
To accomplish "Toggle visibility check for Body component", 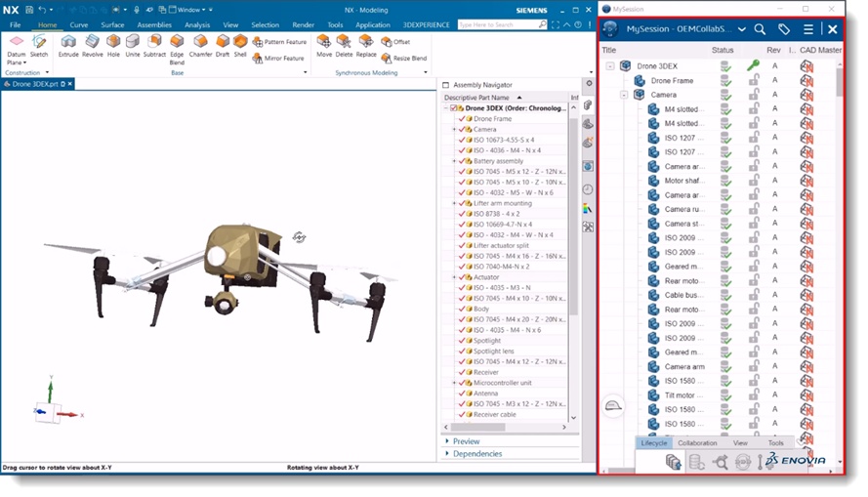I will tap(462, 309).
